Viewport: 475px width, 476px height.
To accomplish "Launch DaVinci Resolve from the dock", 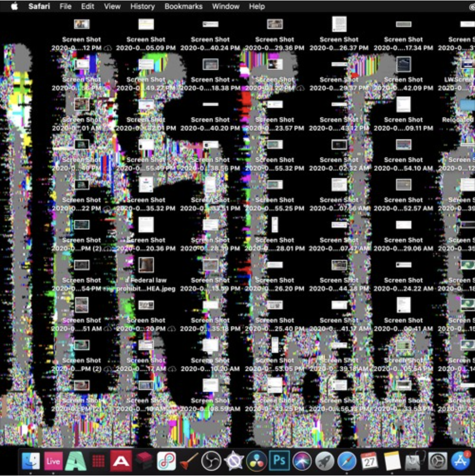I will click(x=256, y=461).
